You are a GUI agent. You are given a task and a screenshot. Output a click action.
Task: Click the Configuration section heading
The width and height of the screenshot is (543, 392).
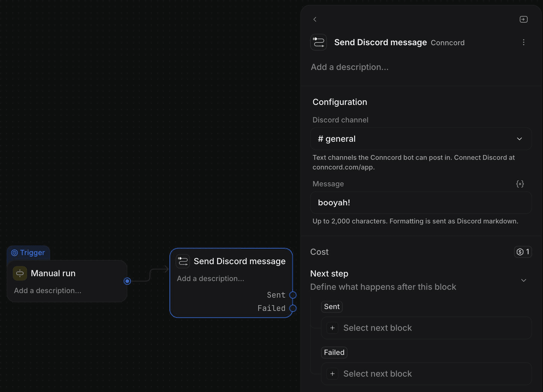340,102
